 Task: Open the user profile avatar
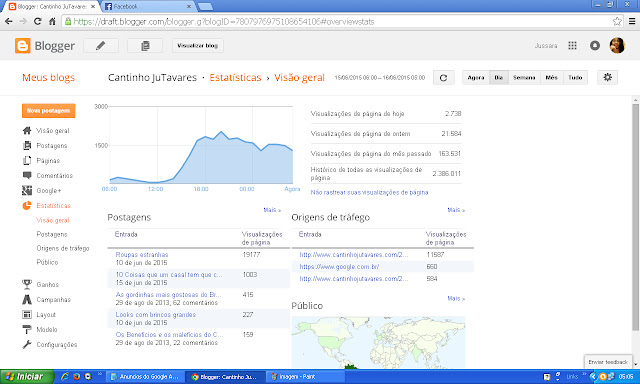click(x=617, y=45)
